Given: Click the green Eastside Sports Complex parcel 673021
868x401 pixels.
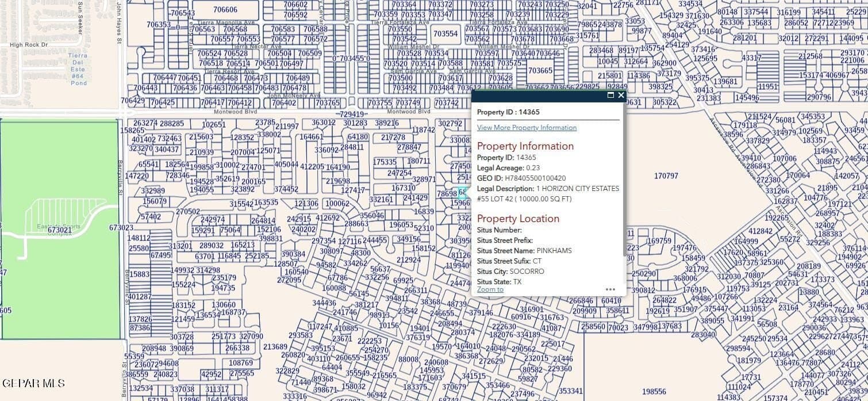Looking at the screenshot, I should pyautogui.click(x=59, y=230).
